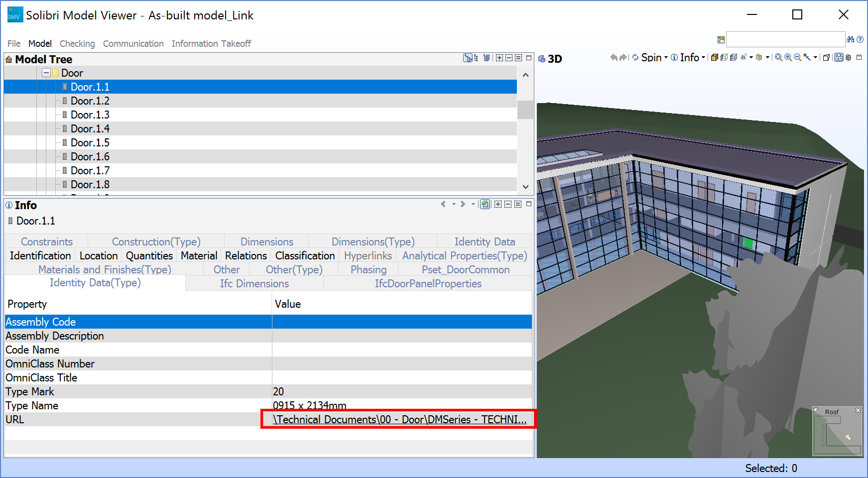The image size is (868, 478).
Task: Click the Model Tree scrollbar up arrow
Action: click(x=525, y=75)
